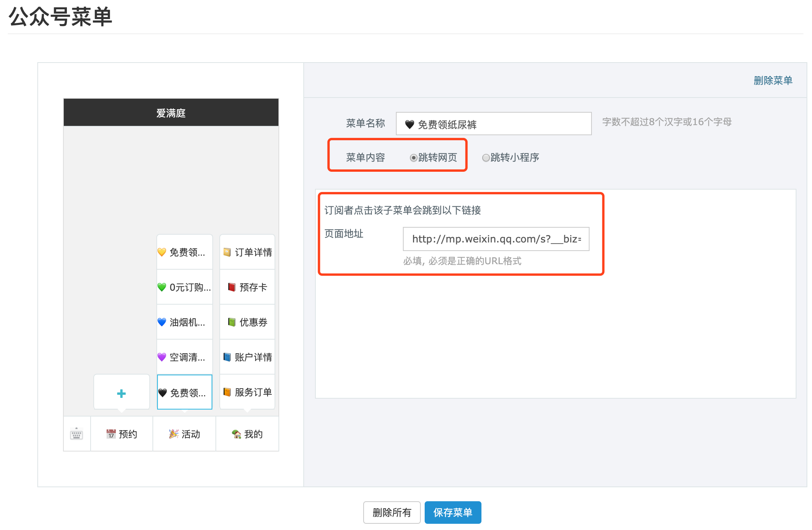The height and width of the screenshot is (530, 812).
Task: Select the 预存卡 submenu item
Action: pos(247,287)
